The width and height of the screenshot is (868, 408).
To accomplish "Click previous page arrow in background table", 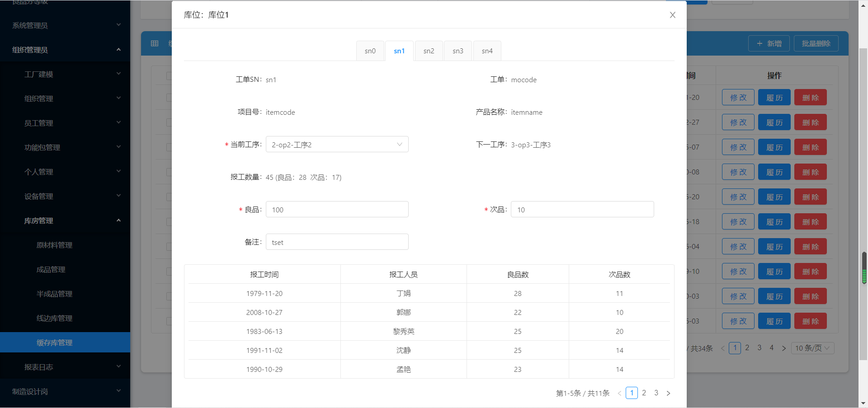I will pyautogui.click(x=722, y=348).
